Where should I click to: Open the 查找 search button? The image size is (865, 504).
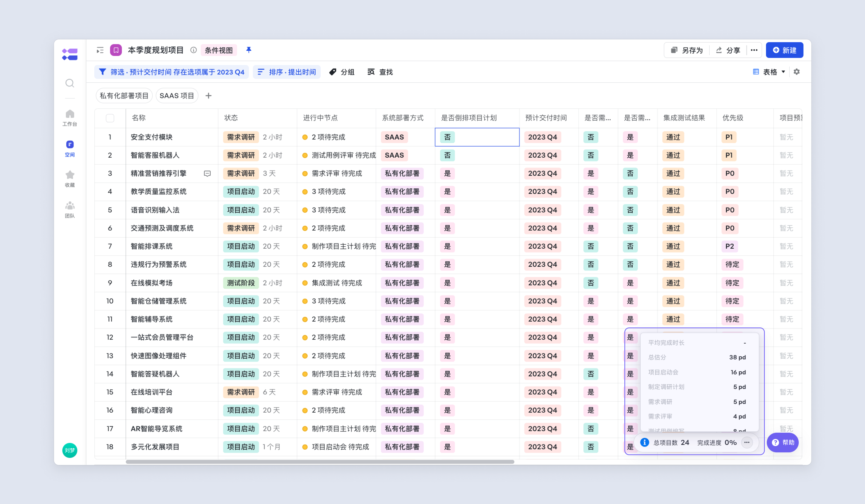[x=380, y=72]
